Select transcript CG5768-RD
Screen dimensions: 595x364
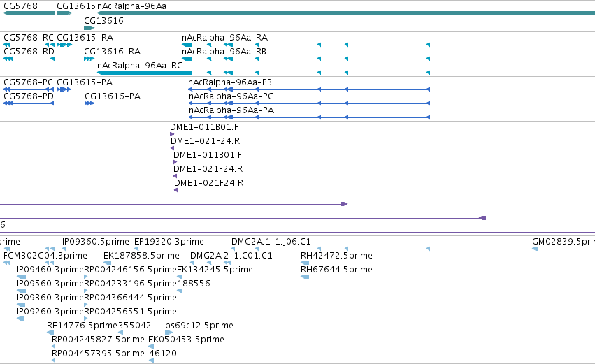tap(29, 52)
